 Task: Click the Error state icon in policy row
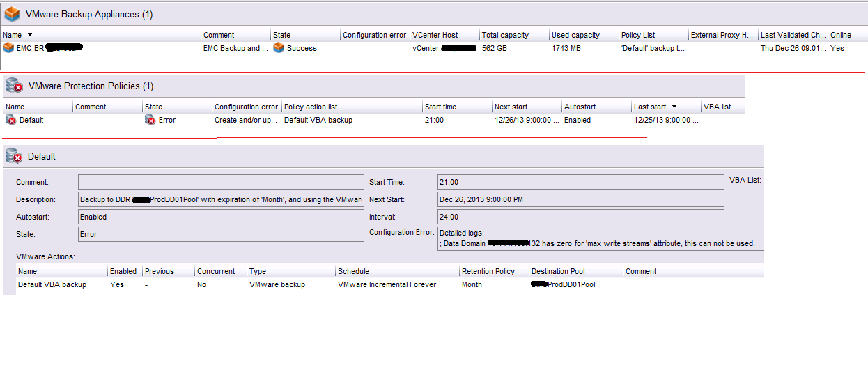coord(150,120)
